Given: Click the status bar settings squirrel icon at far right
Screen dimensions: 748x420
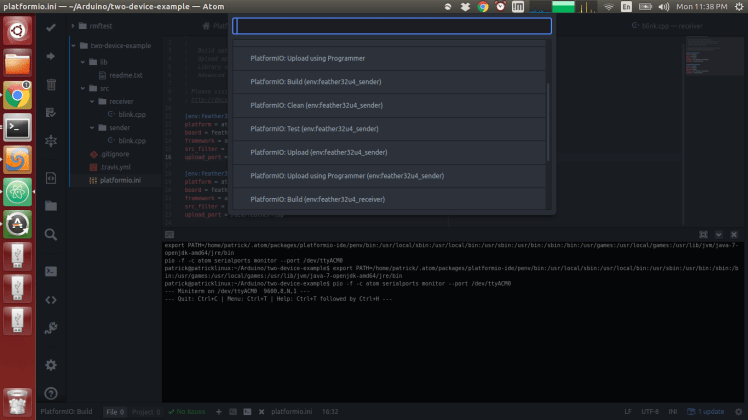Looking at the screenshot, I should pos(738,411).
